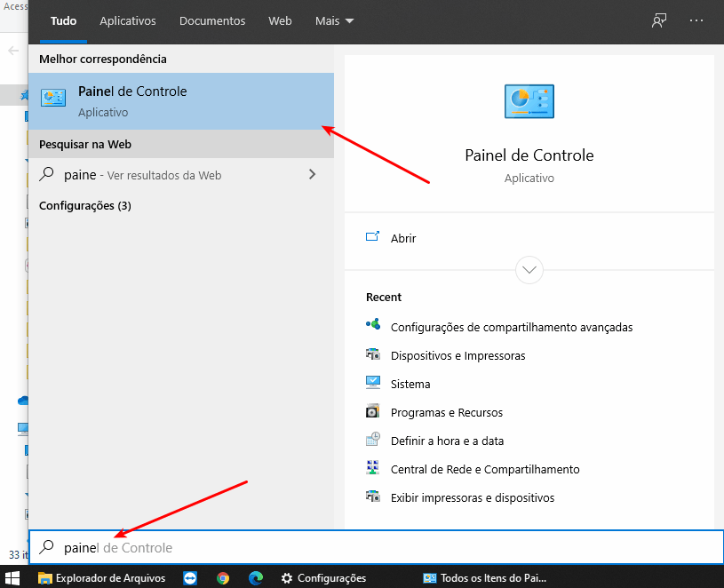
Task: Switch to the Web tab
Action: coord(280,21)
